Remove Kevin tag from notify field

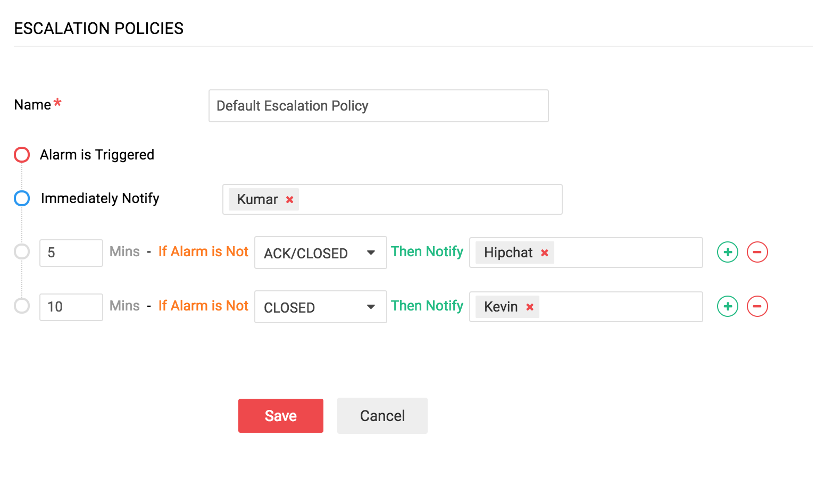pos(529,307)
